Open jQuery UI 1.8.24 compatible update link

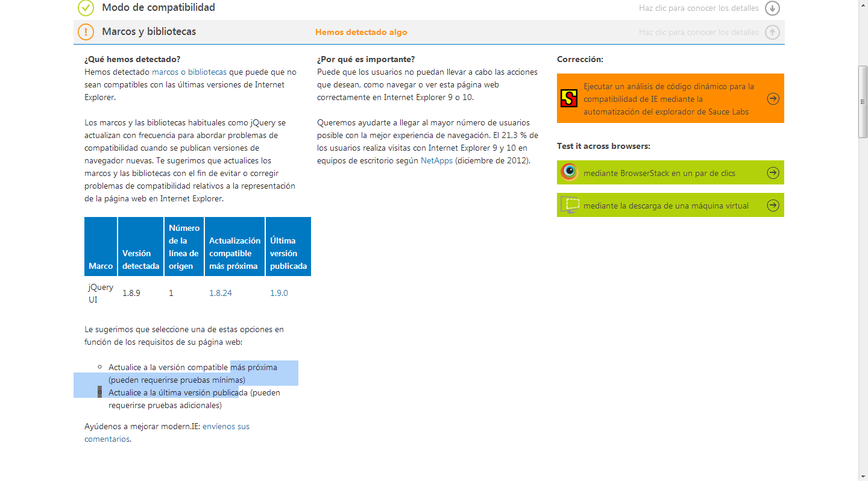(221, 293)
